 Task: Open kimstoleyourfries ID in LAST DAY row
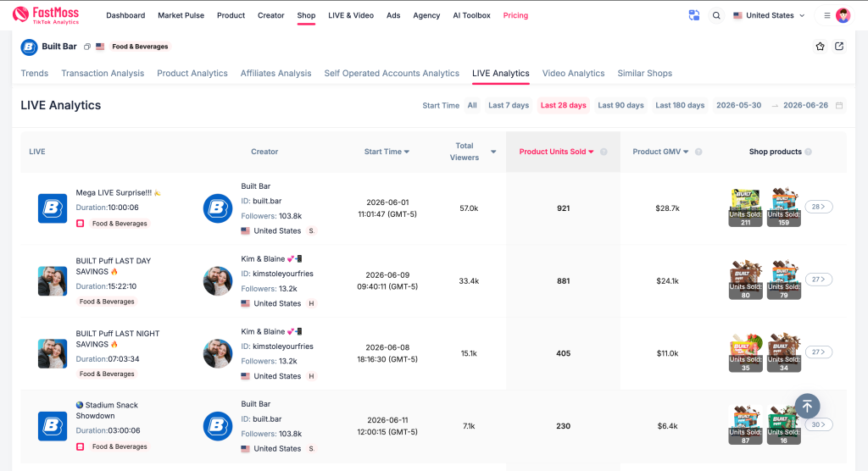click(x=283, y=274)
